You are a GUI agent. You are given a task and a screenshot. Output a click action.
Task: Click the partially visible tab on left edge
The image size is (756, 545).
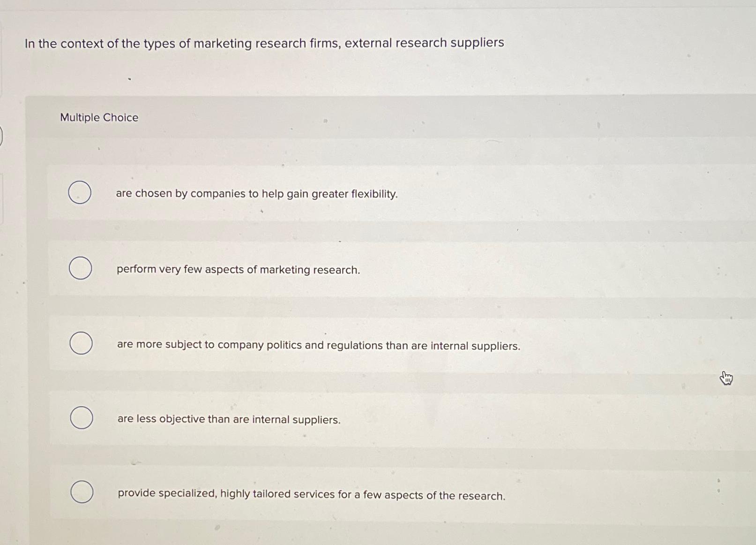[1, 136]
